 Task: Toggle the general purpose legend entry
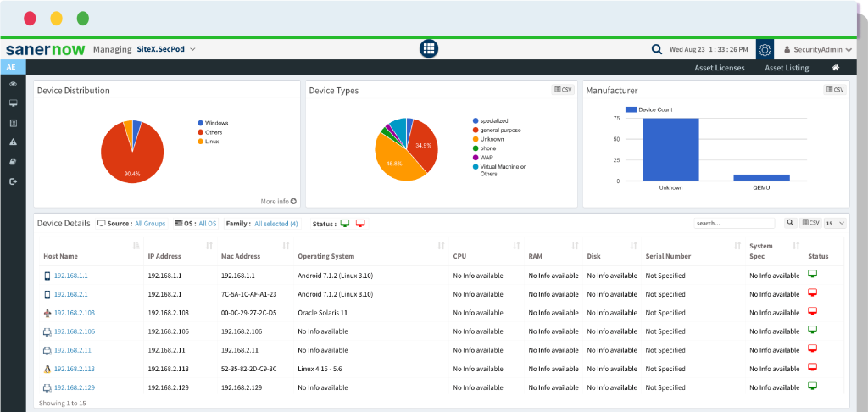click(x=497, y=131)
